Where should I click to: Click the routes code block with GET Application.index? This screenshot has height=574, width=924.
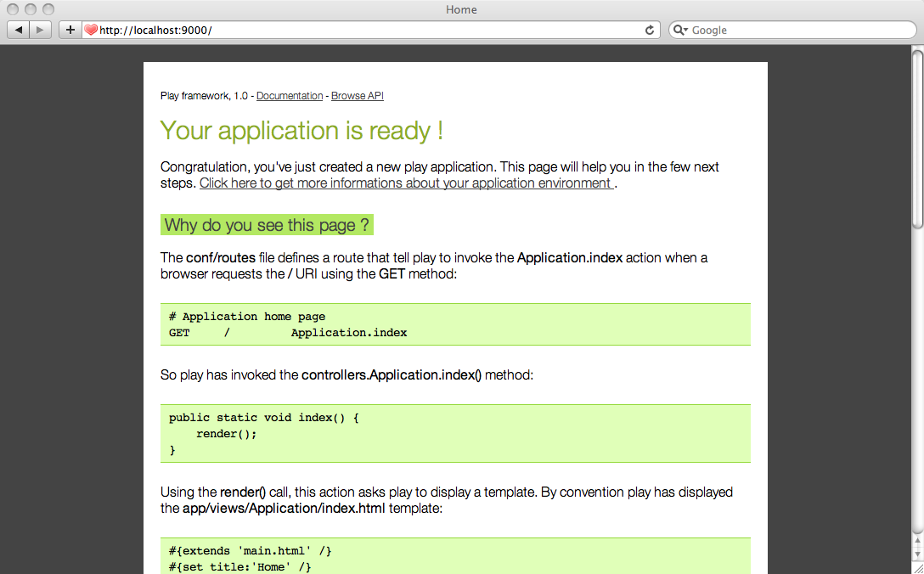tap(455, 324)
